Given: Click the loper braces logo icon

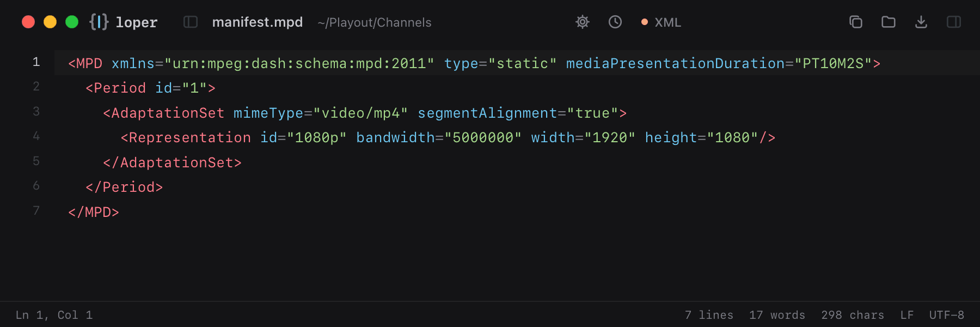Looking at the screenshot, I should (99, 22).
